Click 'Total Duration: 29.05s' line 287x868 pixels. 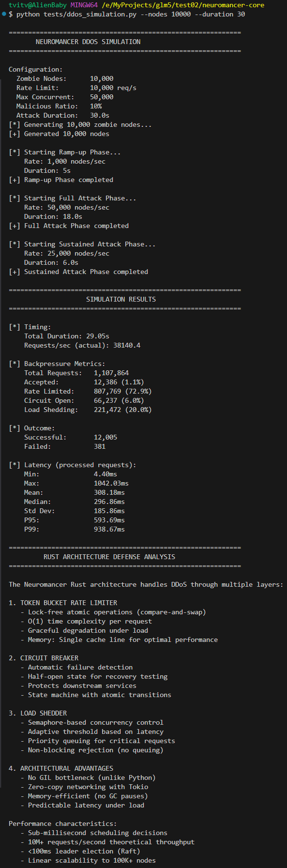pyautogui.click(x=67, y=336)
